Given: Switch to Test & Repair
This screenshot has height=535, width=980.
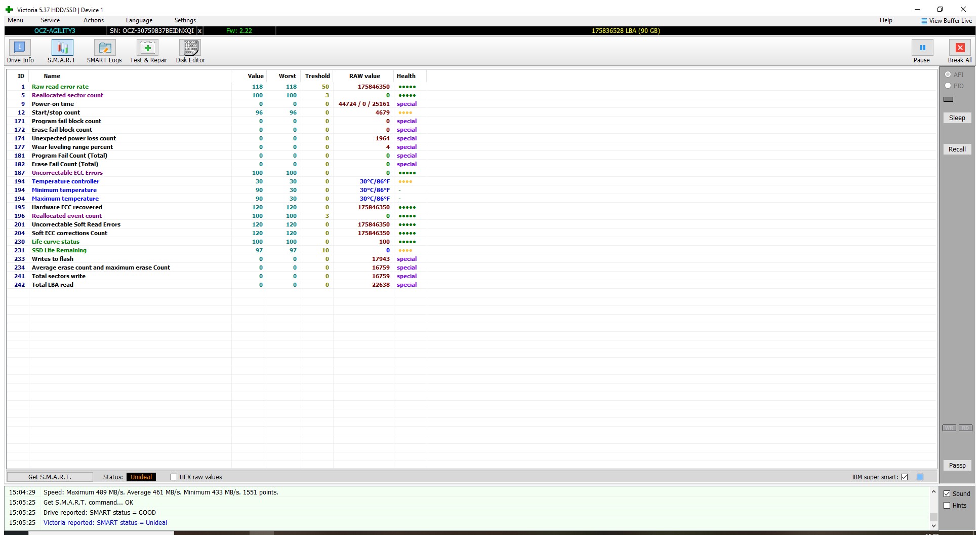Looking at the screenshot, I should pos(148,51).
